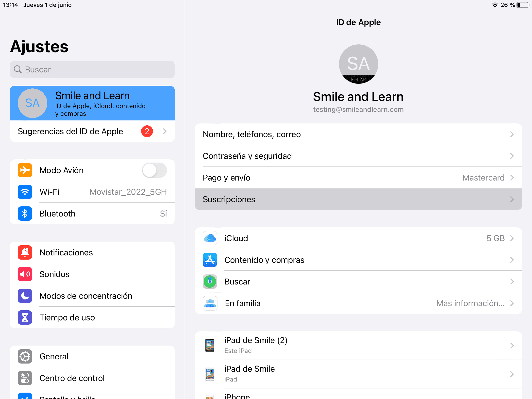Tap the Tiempo de uso hourglass icon
Screen dimensions: 532x399
pos(25,317)
